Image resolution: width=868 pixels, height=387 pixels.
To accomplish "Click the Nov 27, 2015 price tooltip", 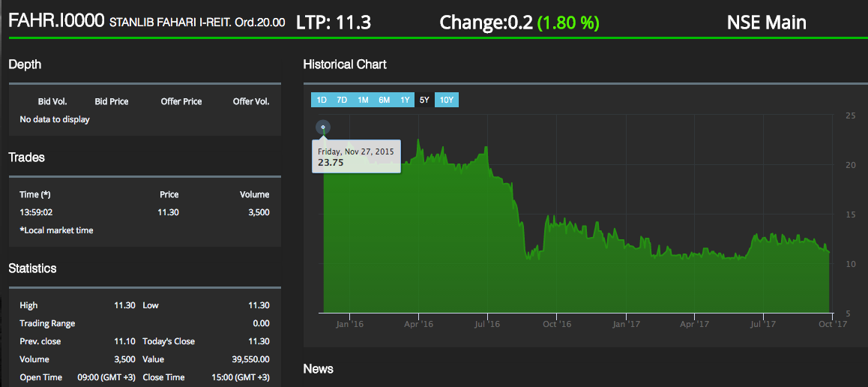I will tap(356, 156).
